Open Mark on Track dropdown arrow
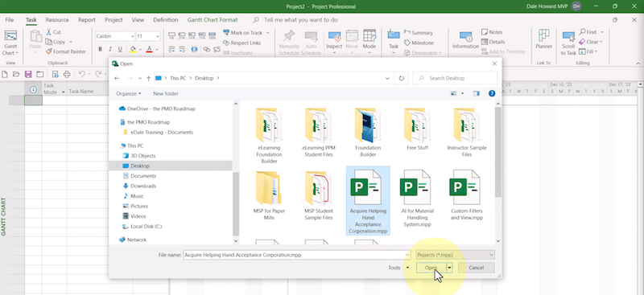644x295 pixels. click(x=268, y=33)
